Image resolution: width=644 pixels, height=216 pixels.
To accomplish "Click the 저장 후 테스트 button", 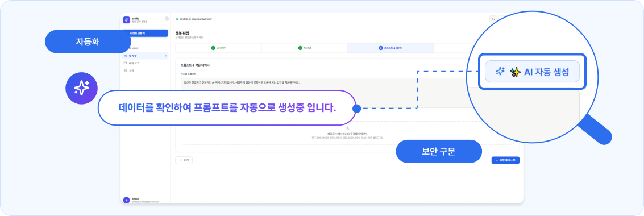I will 505,160.
